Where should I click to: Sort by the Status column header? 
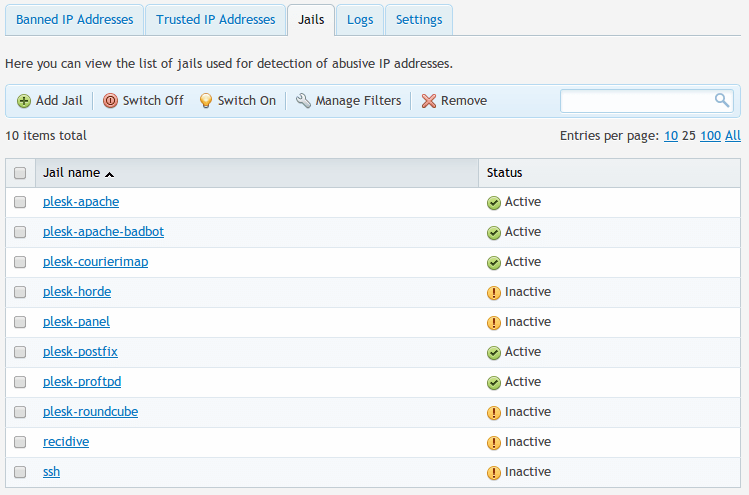coord(504,173)
